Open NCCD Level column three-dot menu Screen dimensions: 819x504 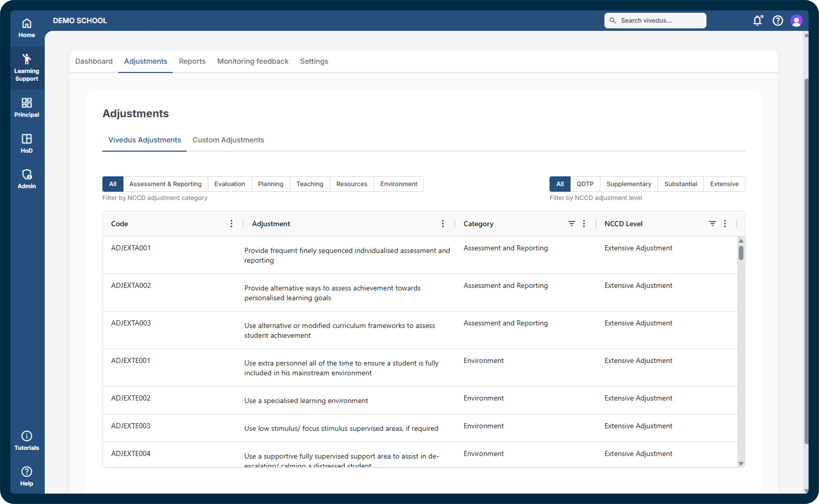point(725,224)
